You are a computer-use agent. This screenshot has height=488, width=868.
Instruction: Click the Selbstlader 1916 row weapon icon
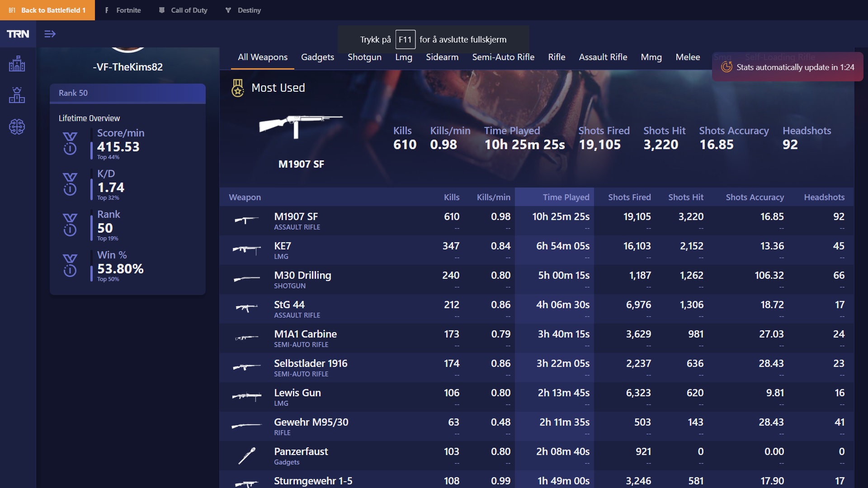tap(246, 367)
